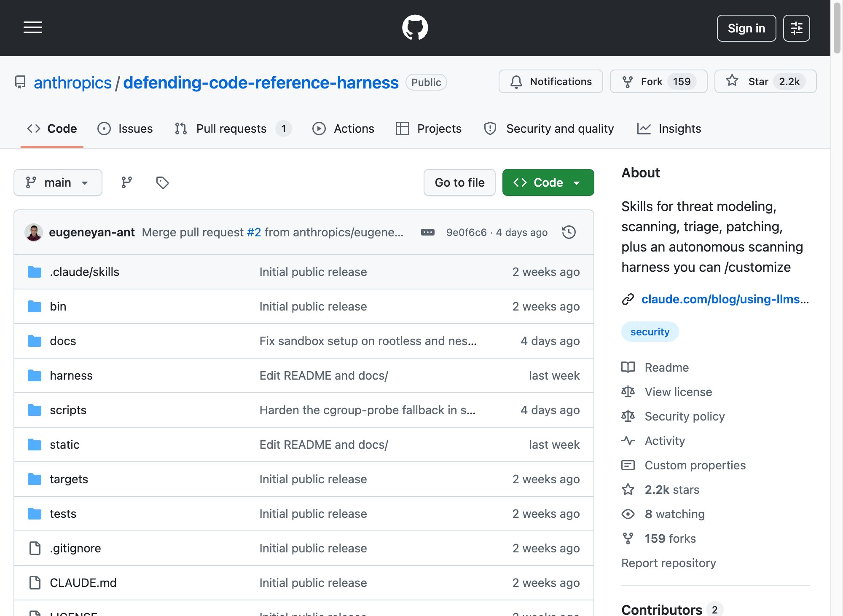Screen dimensions: 843x616
Task: Click the Go to file button
Action: (x=459, y=182)
